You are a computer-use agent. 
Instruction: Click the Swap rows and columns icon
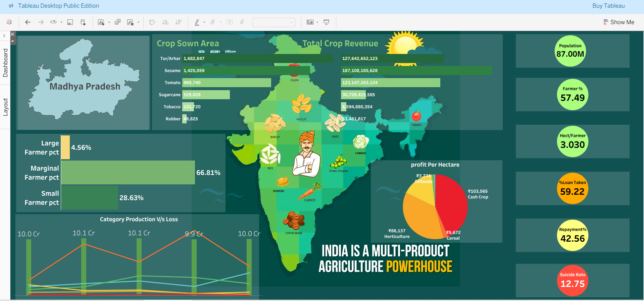click(x=152, y=22)
